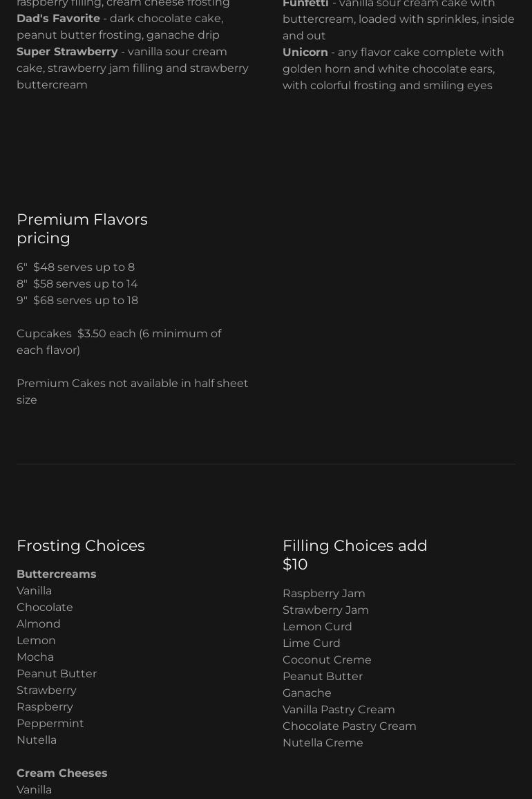This screenshot has width=532, height=799.
Task: Click the Frosting Choices heading
Action: (81, 545)
